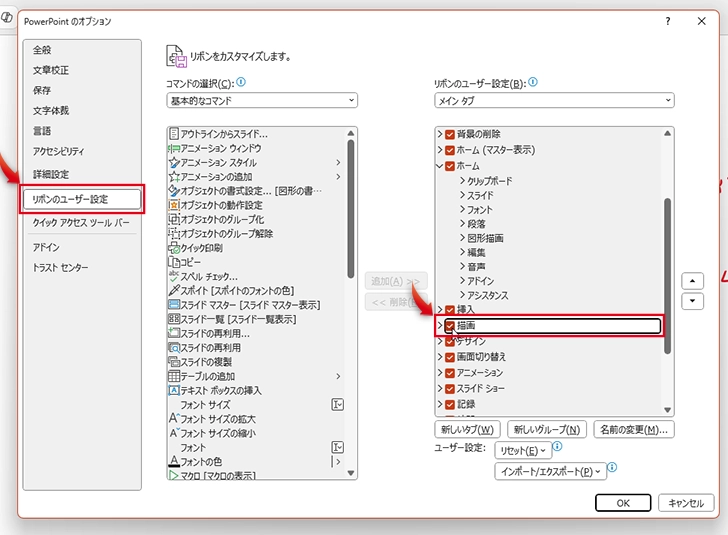Click the オブジェクトの動作設定 icon
Image resolution: width=728 pixels, height=535 pixels.
[174, 205]
